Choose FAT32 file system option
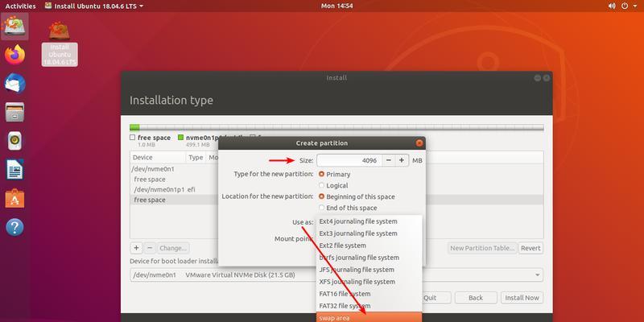 point(369,306)
